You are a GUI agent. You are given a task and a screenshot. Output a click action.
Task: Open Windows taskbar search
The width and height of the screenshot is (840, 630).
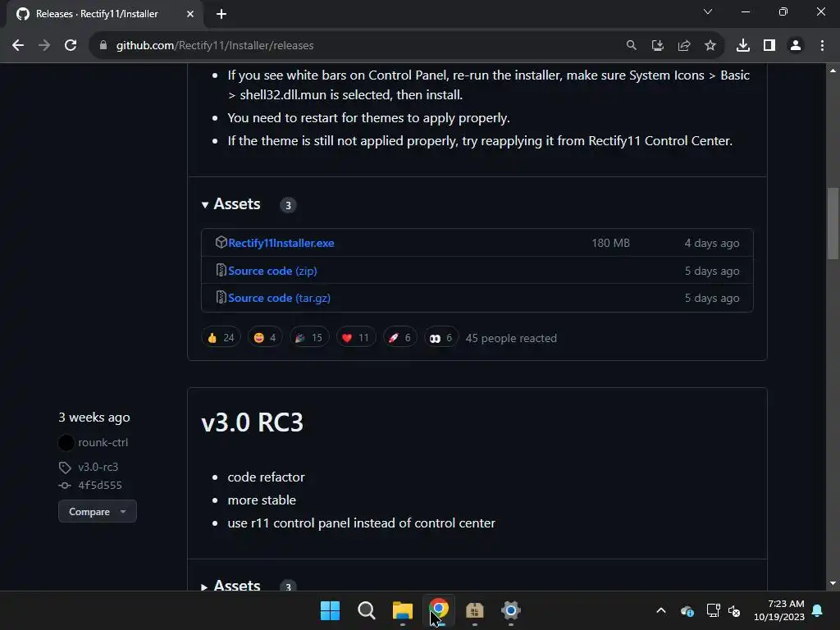(x=367, y=610)
